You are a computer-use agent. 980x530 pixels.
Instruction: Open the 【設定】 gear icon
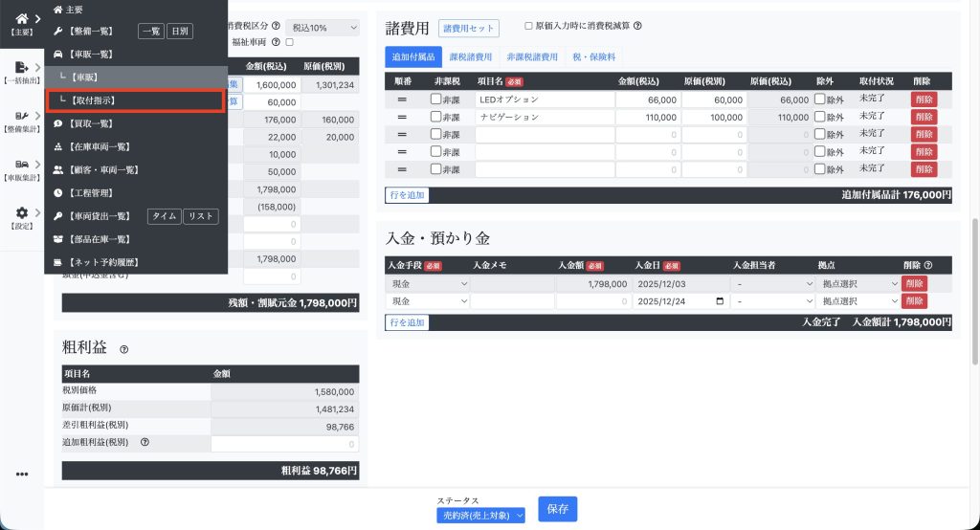pos(21,213)
